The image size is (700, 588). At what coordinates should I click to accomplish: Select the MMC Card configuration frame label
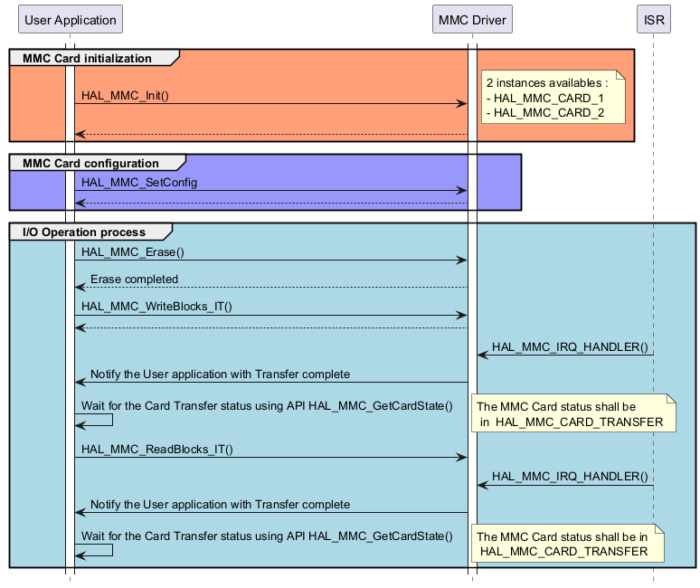pyautogui.click(x=91, y=163)
